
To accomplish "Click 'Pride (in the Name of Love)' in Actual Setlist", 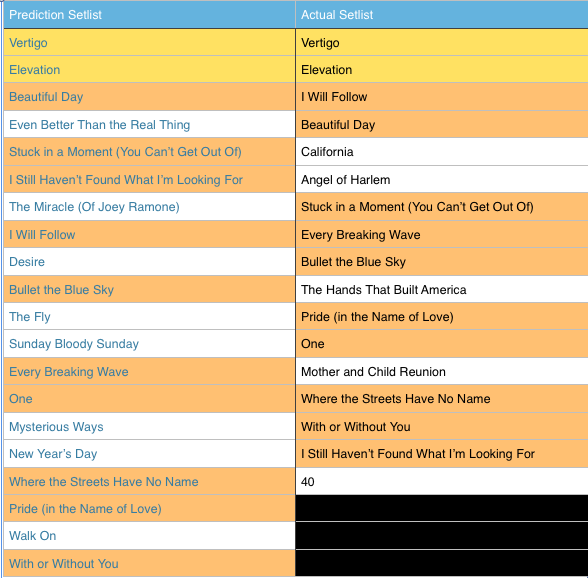I will coord(442,316).
